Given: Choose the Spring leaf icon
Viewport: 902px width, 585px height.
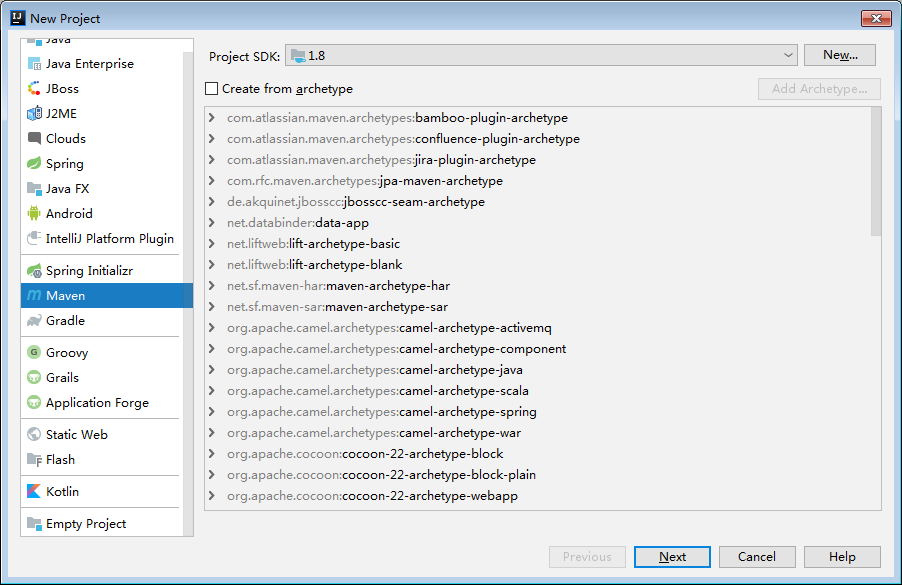Looking at the screenshot, I should tap(34, 163).
